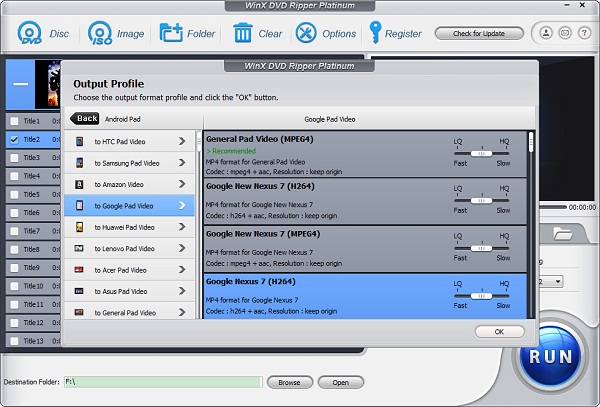The height and width of the screenshot is (407, 600).
Task: Click the user account round icon
Action: [x=546, y=33]
